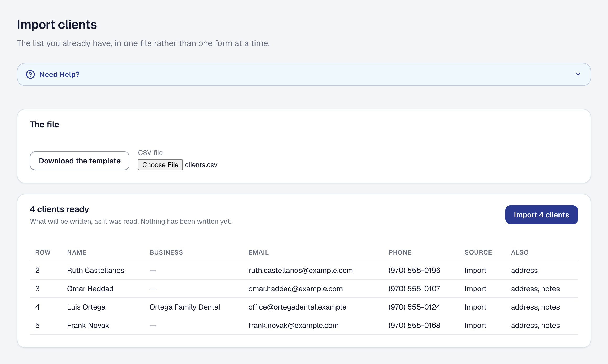Viewport: 608px width, 364px height.
Task: Click the question mark help icon
Action: point(30,74)
